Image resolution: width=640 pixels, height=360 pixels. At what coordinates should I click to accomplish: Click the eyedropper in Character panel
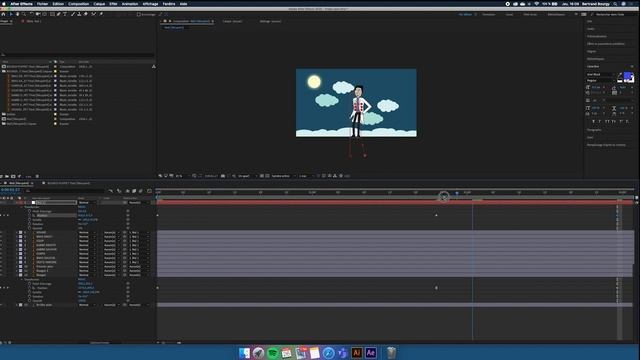[x=620, y=75]
